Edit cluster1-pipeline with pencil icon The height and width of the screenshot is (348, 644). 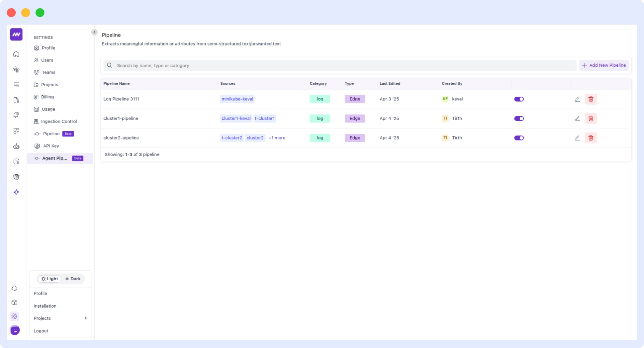577,119
